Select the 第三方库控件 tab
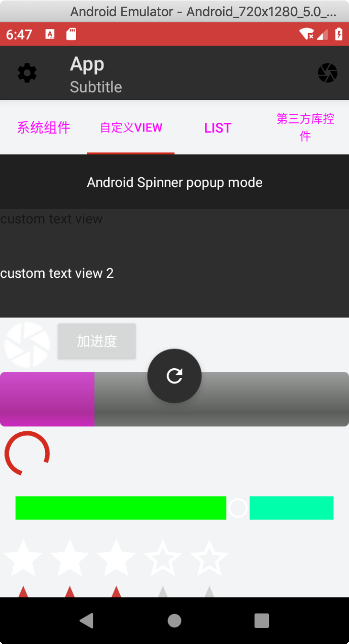 point(305,127)
